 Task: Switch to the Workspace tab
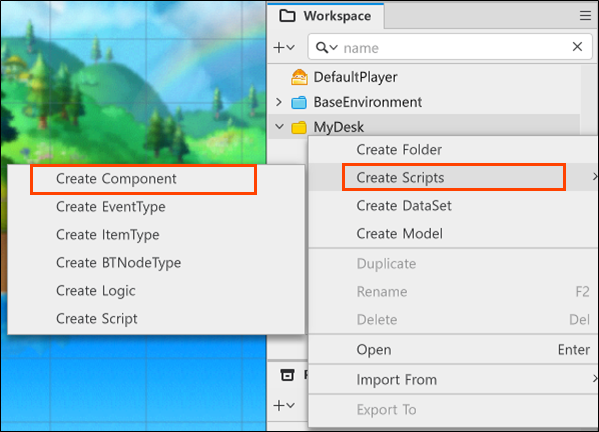click(x=325, y=16)
